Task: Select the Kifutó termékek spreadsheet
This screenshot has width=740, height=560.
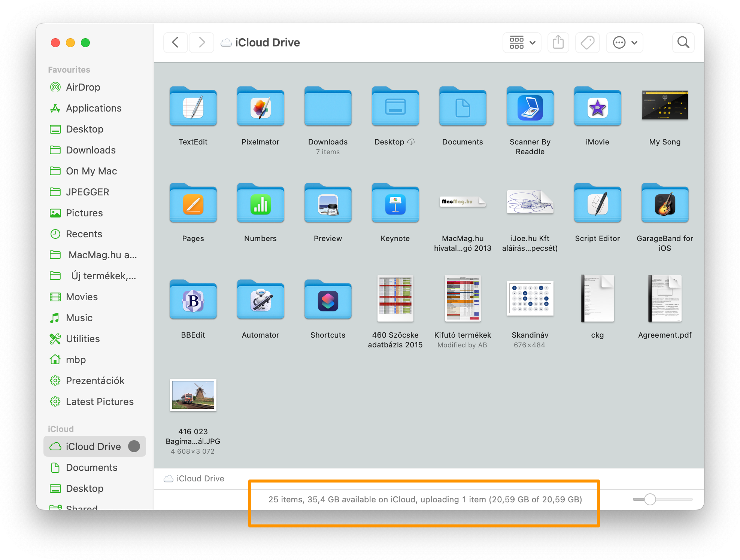Action: click(x=462, y=298)
